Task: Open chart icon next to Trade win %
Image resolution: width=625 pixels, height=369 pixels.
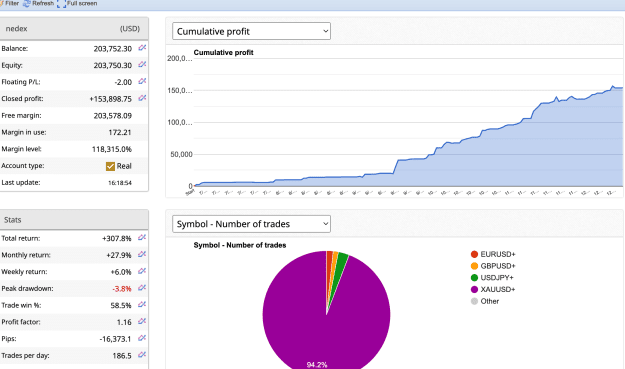Action: tap(142, 305)
